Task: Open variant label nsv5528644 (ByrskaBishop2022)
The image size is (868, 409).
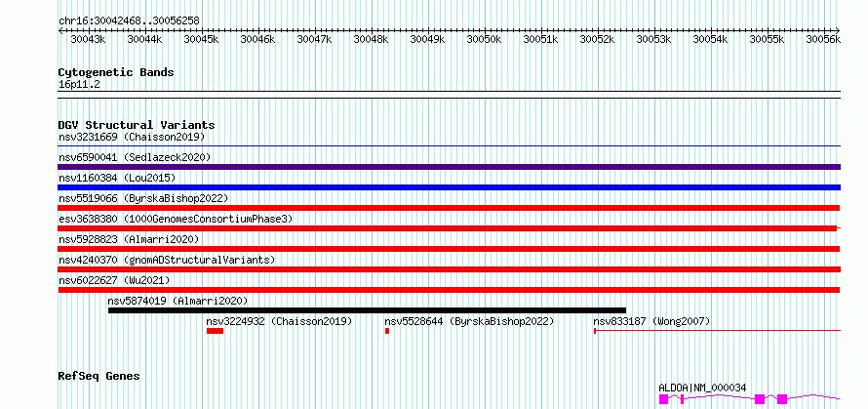Action: click(x=469, y=321)
